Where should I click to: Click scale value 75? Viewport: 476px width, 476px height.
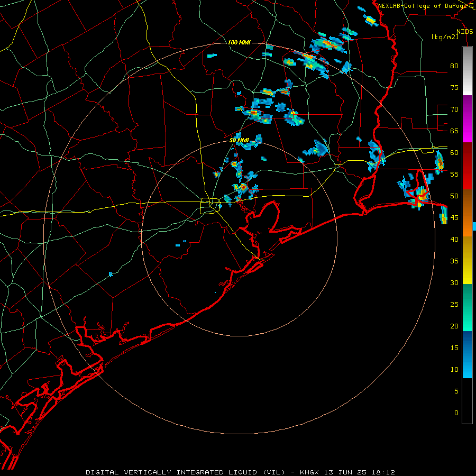454,87
